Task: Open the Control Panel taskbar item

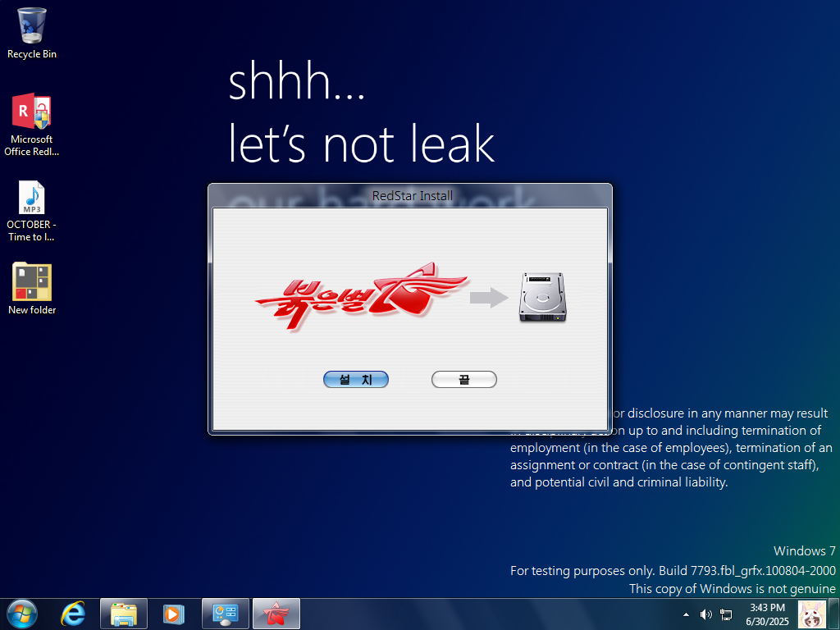Action: coord(225,614)
